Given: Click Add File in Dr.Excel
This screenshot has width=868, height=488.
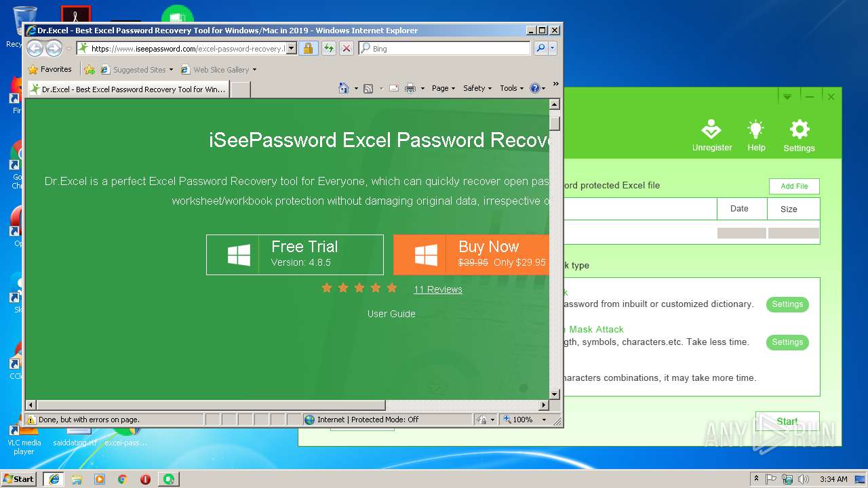Looking at the screenshot, I should click(794, 186).
